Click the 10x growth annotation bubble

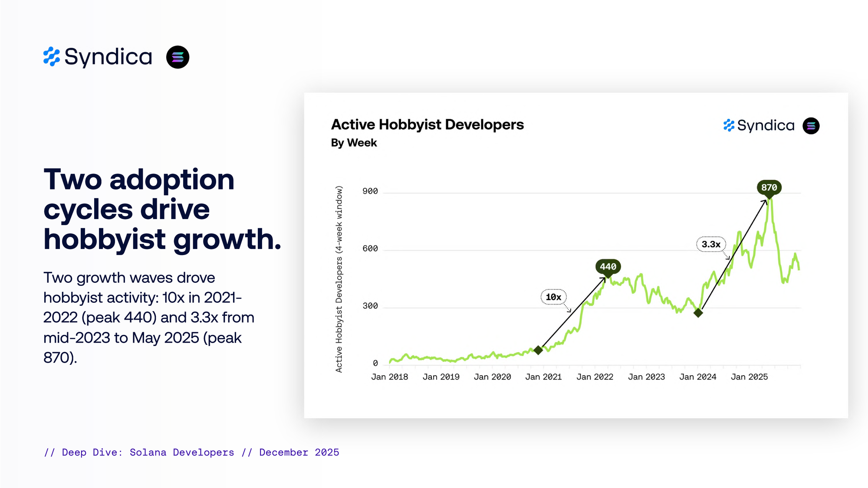553,297
